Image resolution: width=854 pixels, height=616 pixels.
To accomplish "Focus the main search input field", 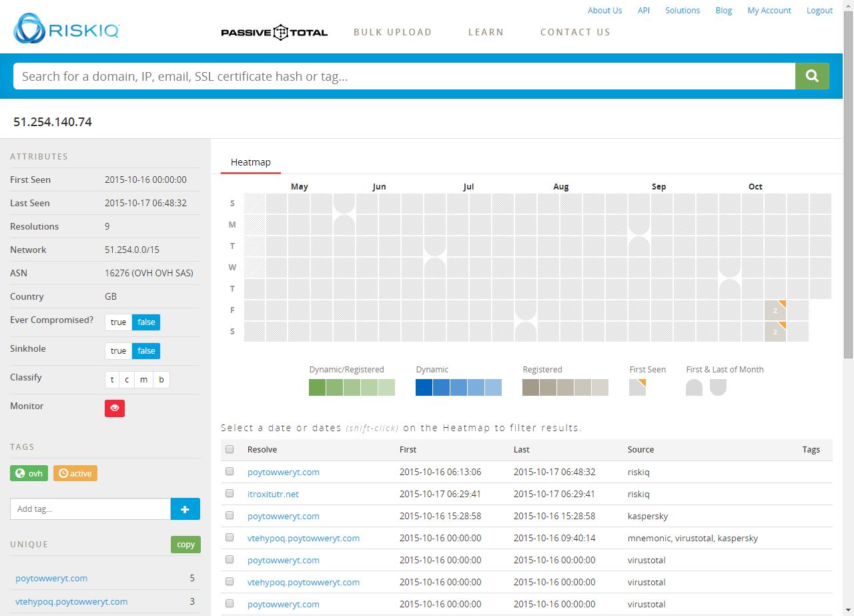I will pyautogui.click(x=404, y=76).
